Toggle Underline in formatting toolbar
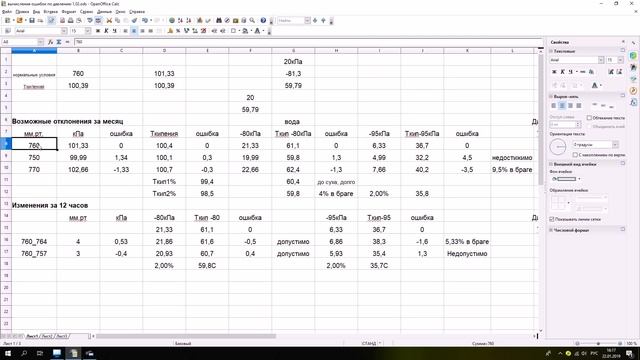The height and width of the screenshot is (360, 640). tap(115, 31)
